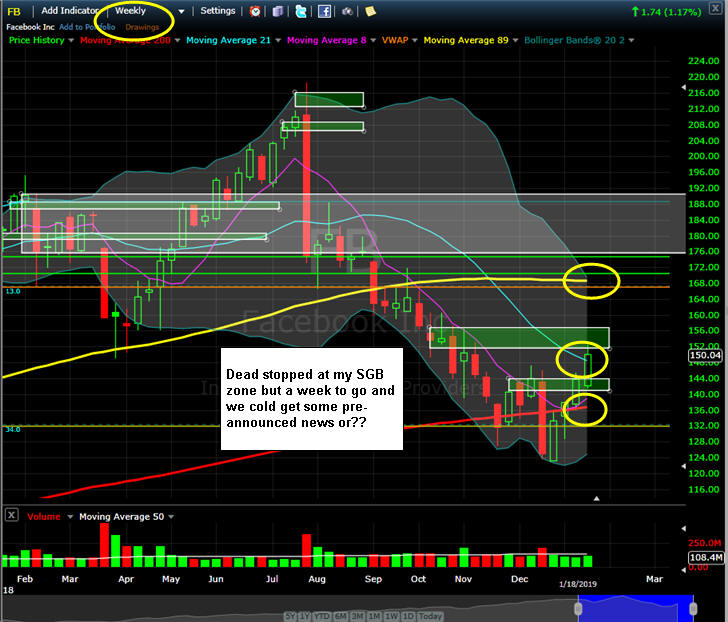Select the 5Y range button

point(290,616)
